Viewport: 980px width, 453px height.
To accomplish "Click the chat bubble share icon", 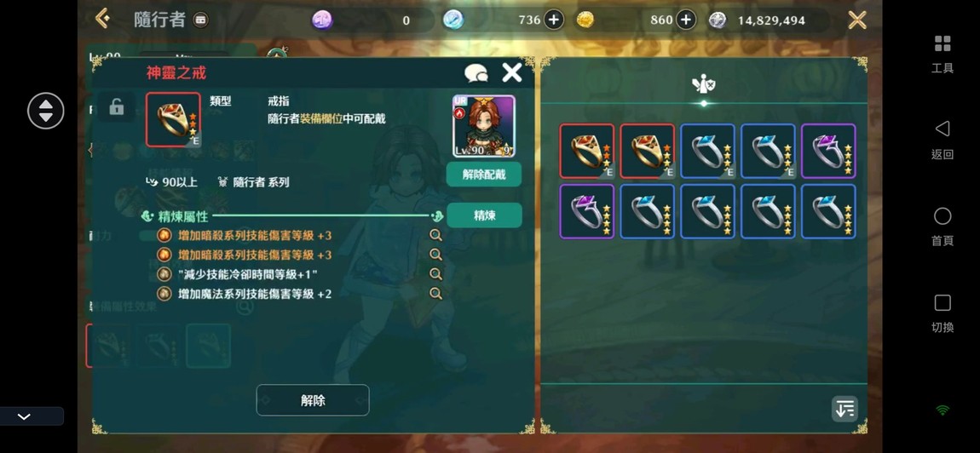I will click(476, 74).
